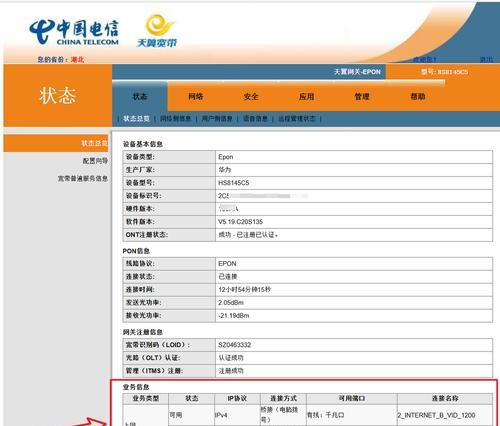This screenshot has height=426, width=500.
Task: Click the 可用端口 column header
Action: 352,398
